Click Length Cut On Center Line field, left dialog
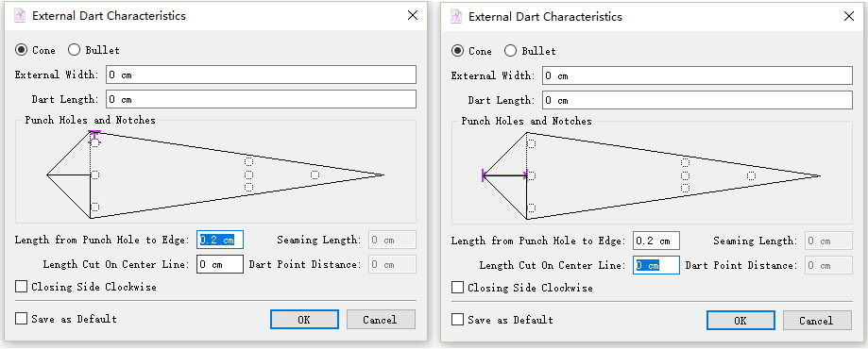This screenshot has width=868, height=349. (220, 264)
